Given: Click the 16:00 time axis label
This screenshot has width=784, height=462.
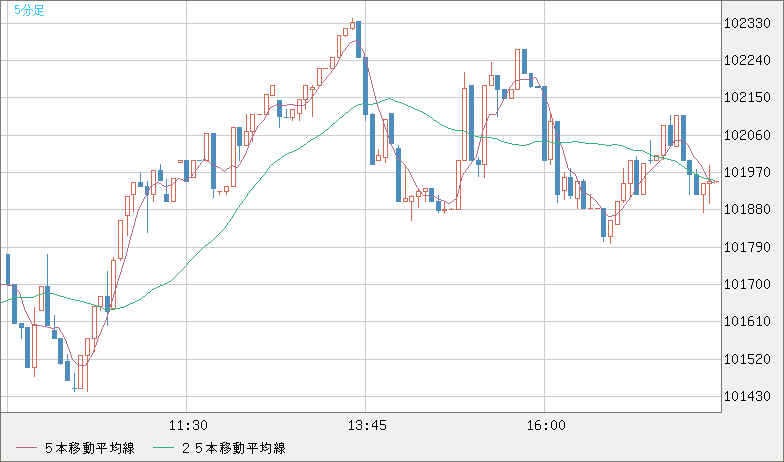Looking at the screenshot, I should click(546, 426).
